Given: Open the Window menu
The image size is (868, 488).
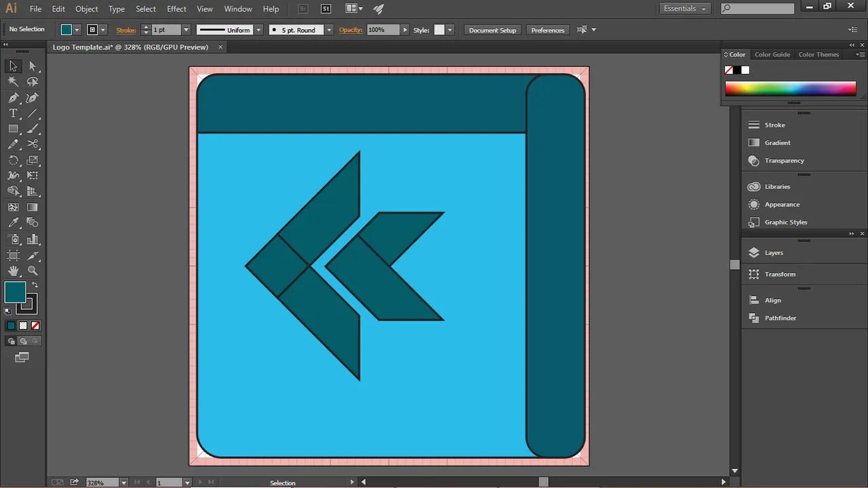Looking at the screenshot, I should [x=238, y=9].
